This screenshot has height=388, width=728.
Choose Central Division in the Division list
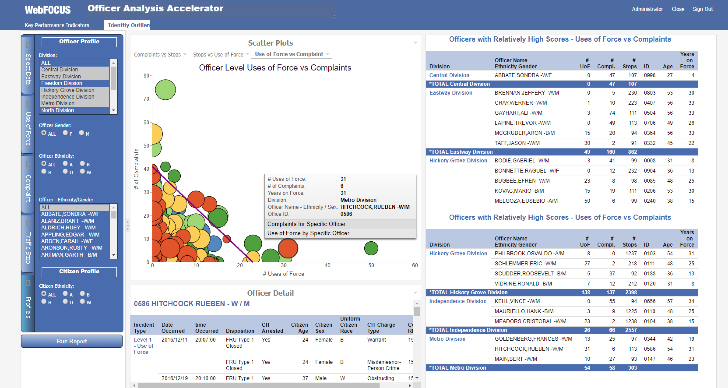click(x=75, y=70)
